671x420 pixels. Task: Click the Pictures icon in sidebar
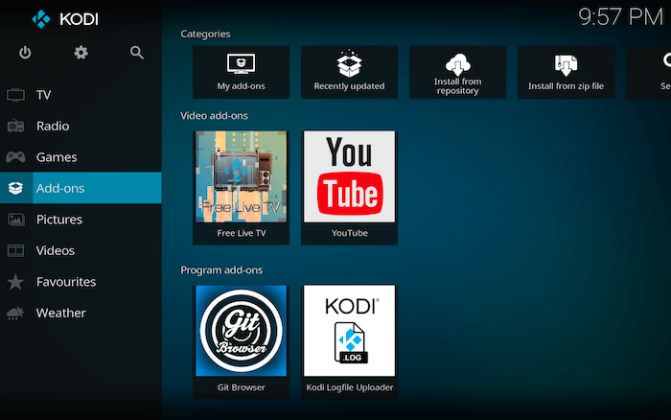pyautogui.click(x=16, y=219)
